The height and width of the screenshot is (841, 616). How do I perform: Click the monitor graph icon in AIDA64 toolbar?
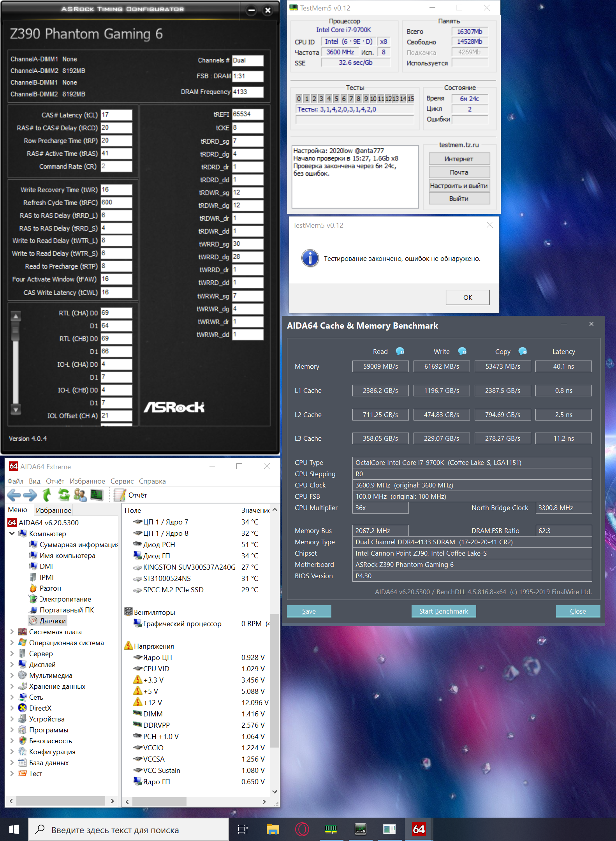[x=97, y=495]
